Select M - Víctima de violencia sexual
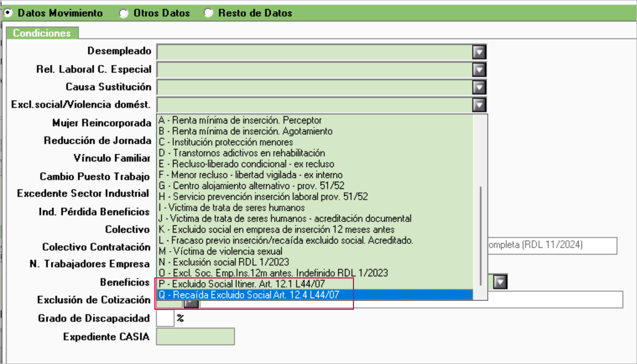 (315, 252)
